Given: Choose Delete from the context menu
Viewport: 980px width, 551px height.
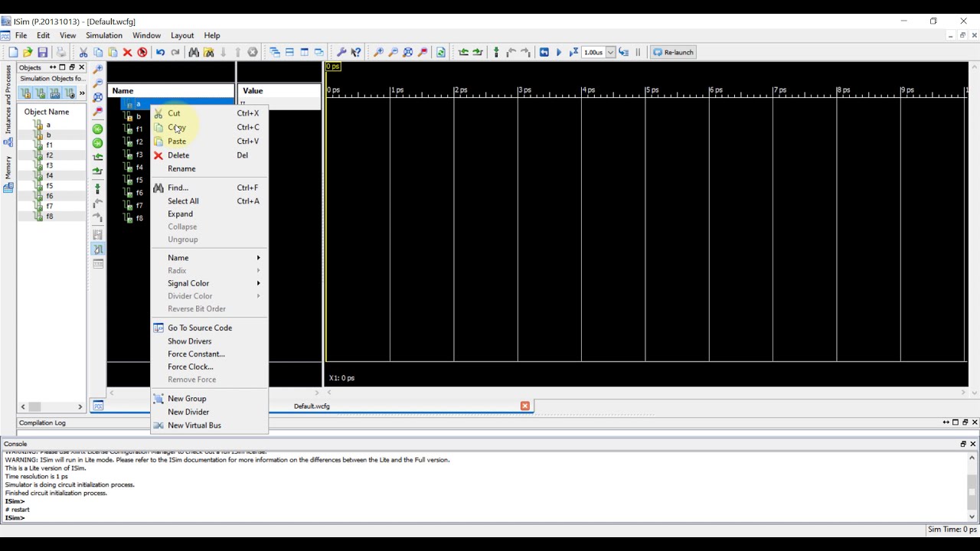Looking at the screenshot, I should pos(209,155).
